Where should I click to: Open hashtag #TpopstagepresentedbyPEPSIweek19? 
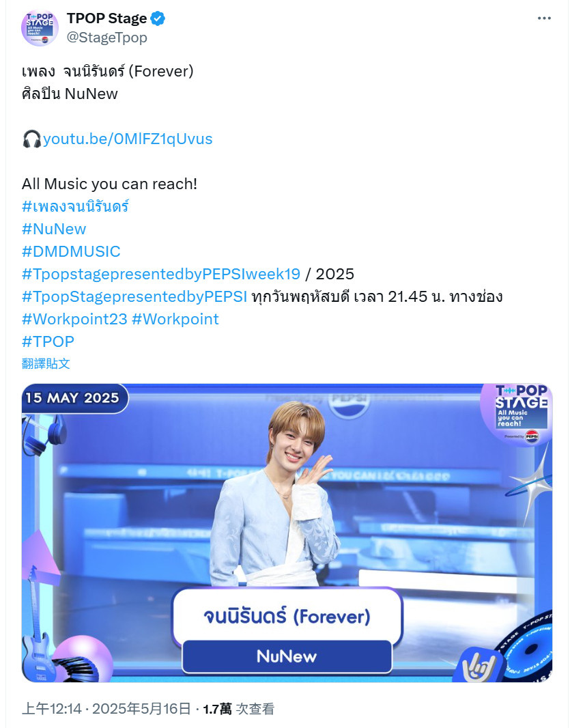[x=161, y=274]
